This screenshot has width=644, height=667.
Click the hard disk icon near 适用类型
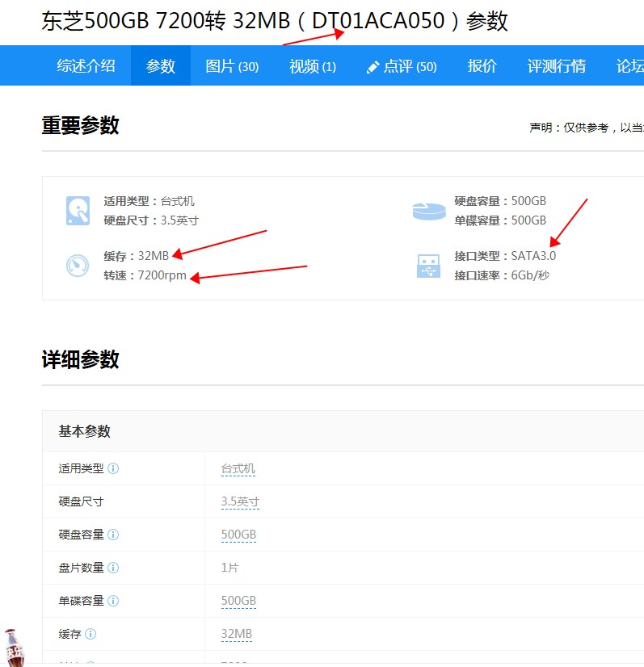click(78, 211)
